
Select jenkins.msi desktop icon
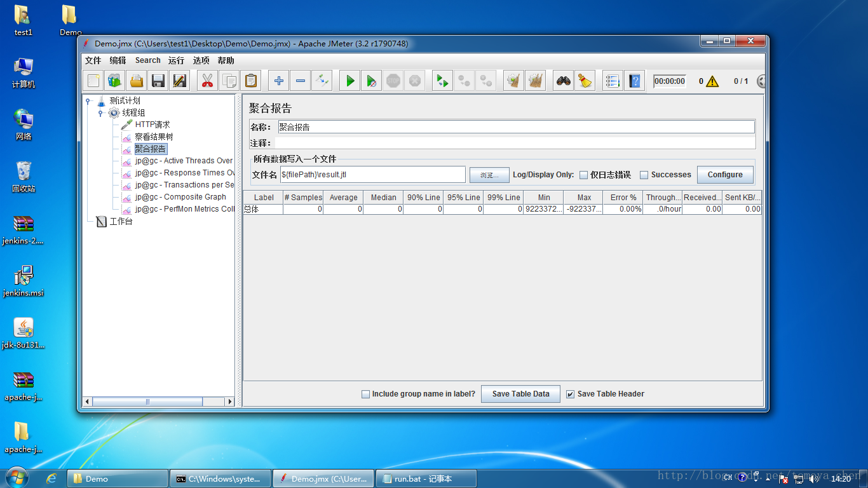click(x=24, y=281)
